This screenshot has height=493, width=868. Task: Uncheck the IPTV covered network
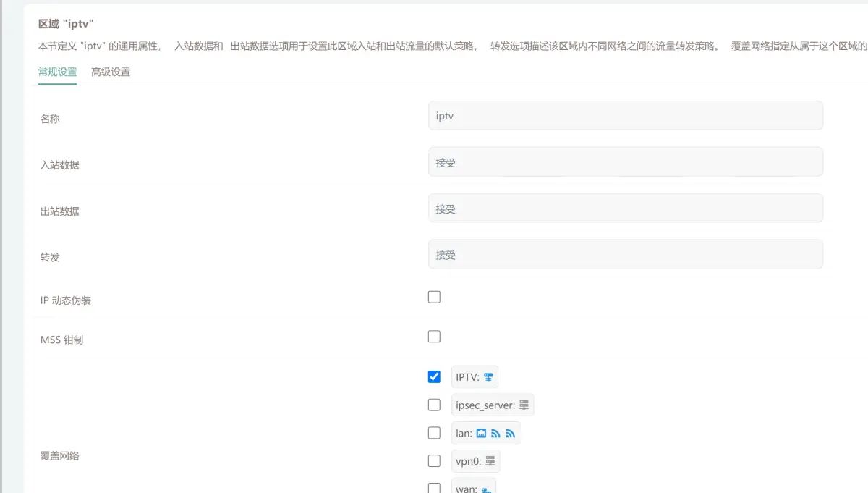(x=434, y=376)
